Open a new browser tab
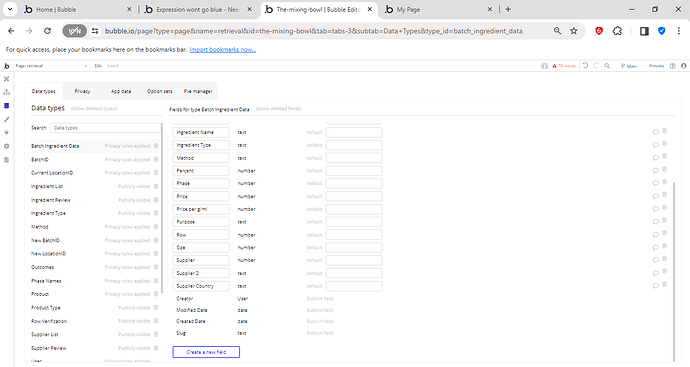This screenshot has height=367, width=690. 508,9
